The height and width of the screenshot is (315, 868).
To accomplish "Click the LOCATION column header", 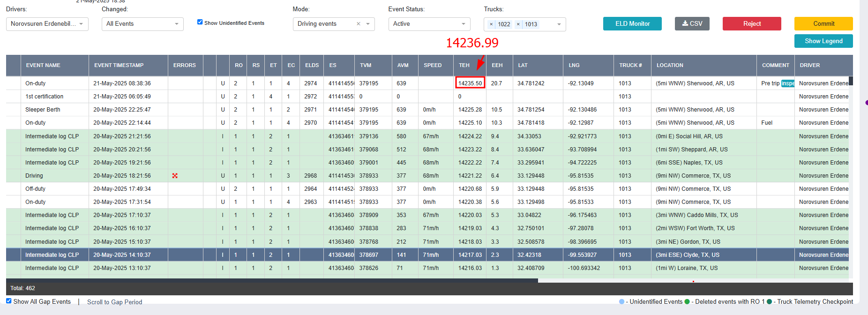I will tap(670, 66).
